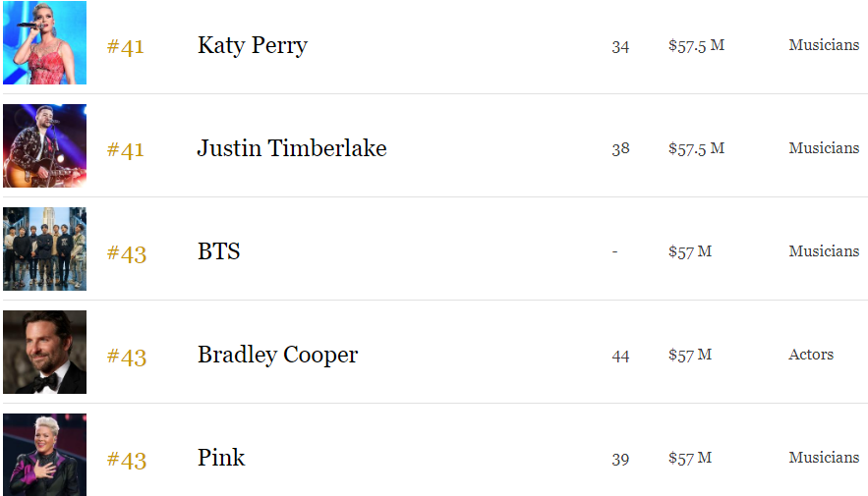Select the BTS group photo

click(44, 249)
